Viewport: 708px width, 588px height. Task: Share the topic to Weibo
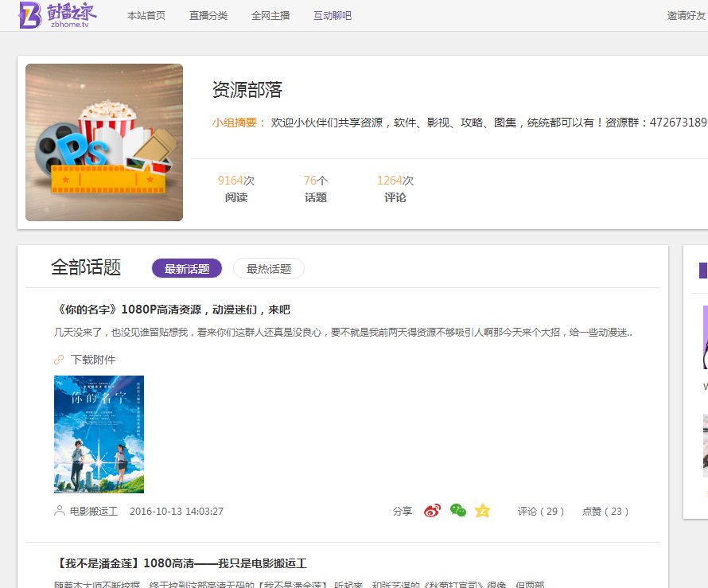[x=430, y=511]
